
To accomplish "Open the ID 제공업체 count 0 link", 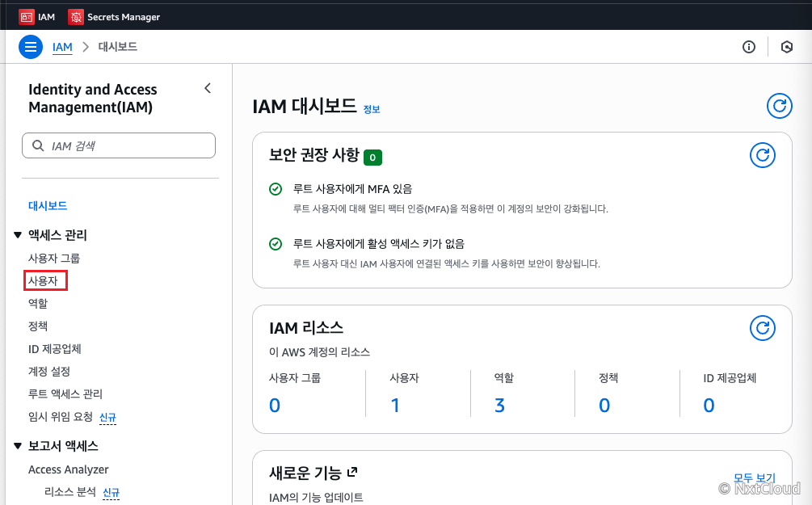I will pyautogui.click(x=709, y=405).
